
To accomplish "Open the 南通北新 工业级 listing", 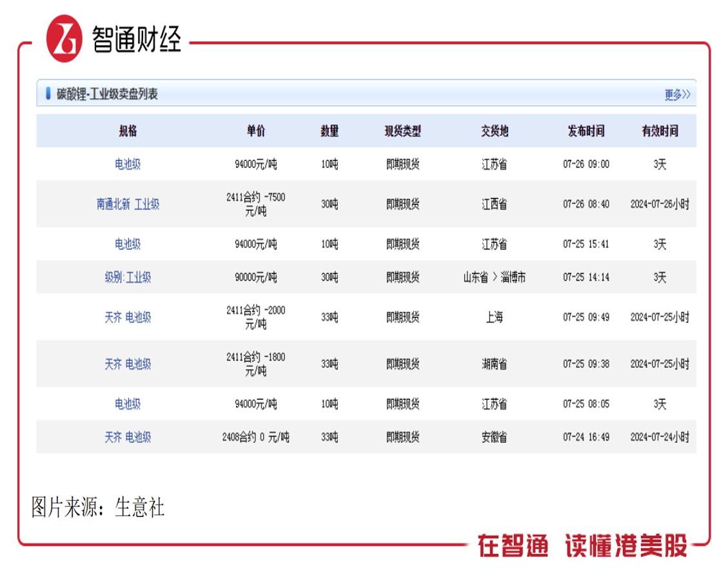I will coord(128,204).
